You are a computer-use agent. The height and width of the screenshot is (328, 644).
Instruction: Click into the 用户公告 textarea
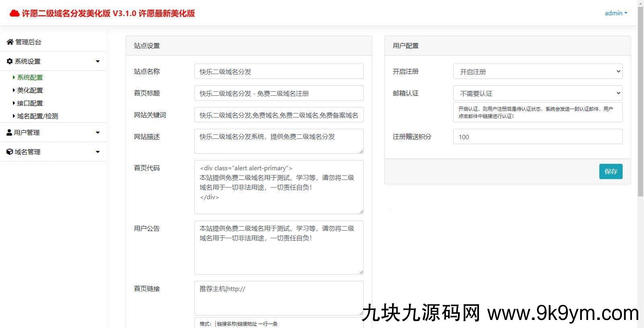[279, 248]
